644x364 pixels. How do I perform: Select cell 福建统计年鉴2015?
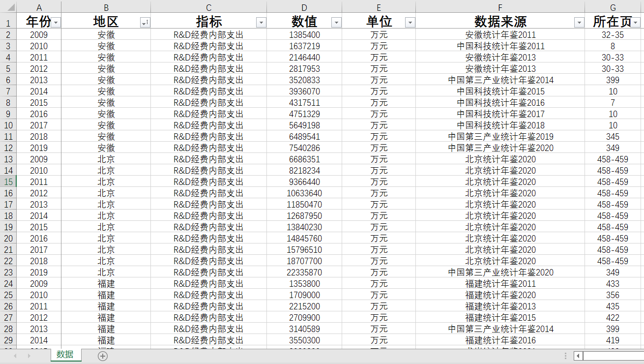500,318
